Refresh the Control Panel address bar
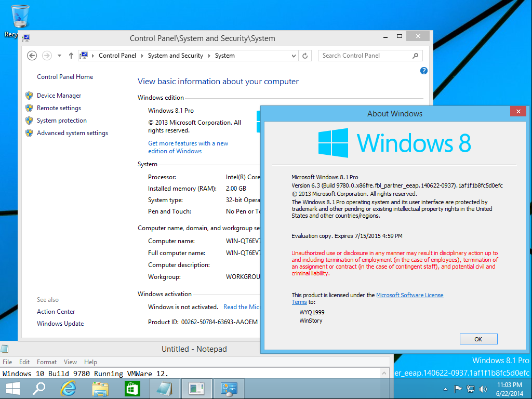 point(305,56)
